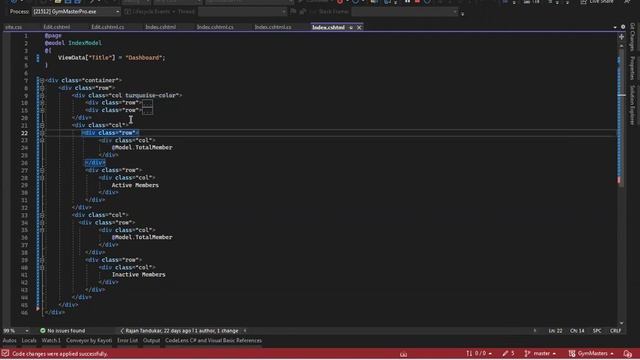Switch to the Edit.cshtml.cs tab
The height and width of the screenshot is (360, 640).
pyautogui.click(x=107, y=27)
